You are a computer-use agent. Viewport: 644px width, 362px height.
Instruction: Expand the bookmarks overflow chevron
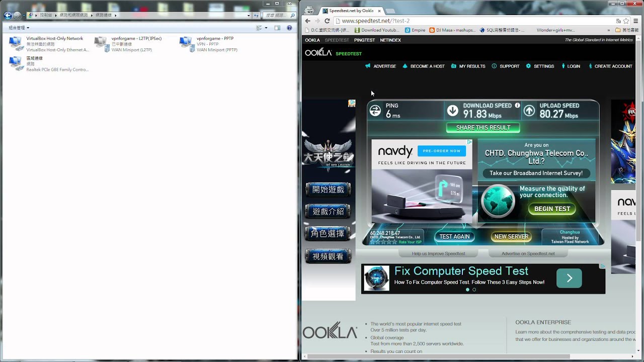click(609, 30)
